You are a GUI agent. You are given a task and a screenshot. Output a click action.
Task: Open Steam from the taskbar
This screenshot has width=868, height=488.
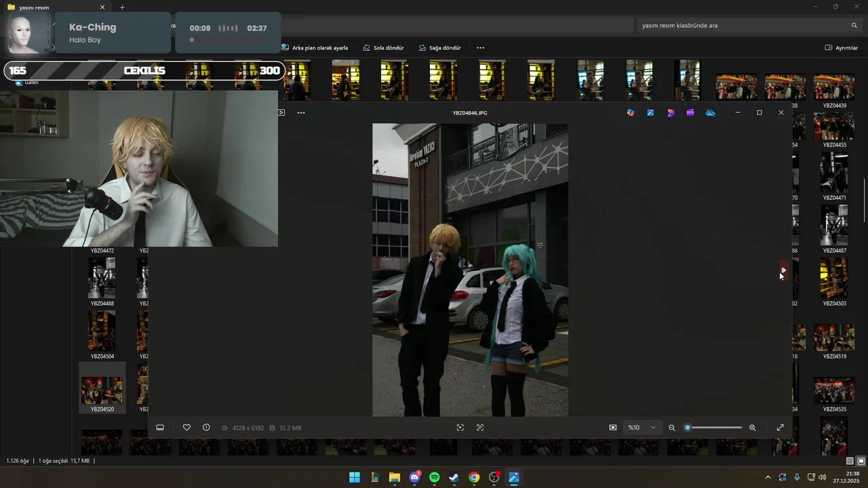pyautogui.click(x=454, y=477)
